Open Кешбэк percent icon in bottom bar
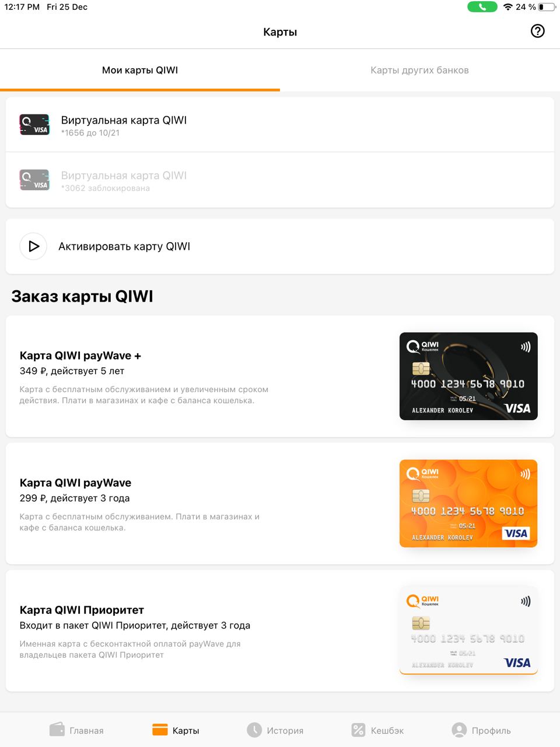Image resolution: width=560 pixels, height=747 pixels. click(358, 730)
